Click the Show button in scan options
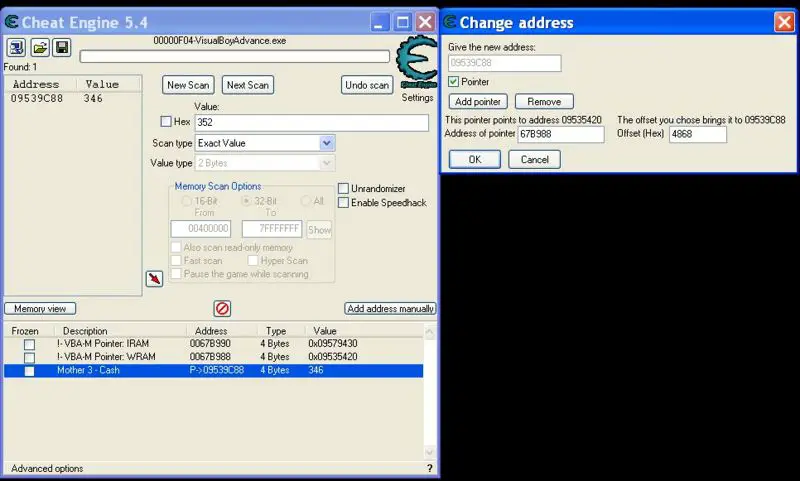 pyautogui.click(x=319, y=230)
